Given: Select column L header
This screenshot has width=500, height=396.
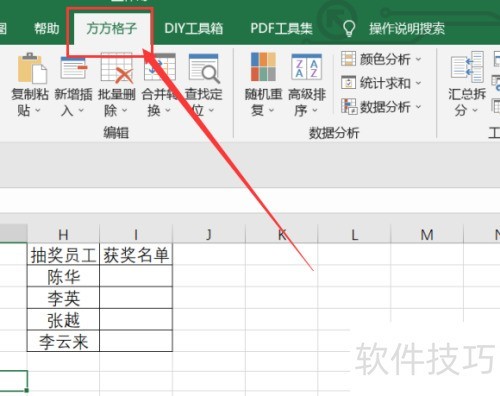Looking at the screenshot, I should pyautogui.click(x=354, y=235).
